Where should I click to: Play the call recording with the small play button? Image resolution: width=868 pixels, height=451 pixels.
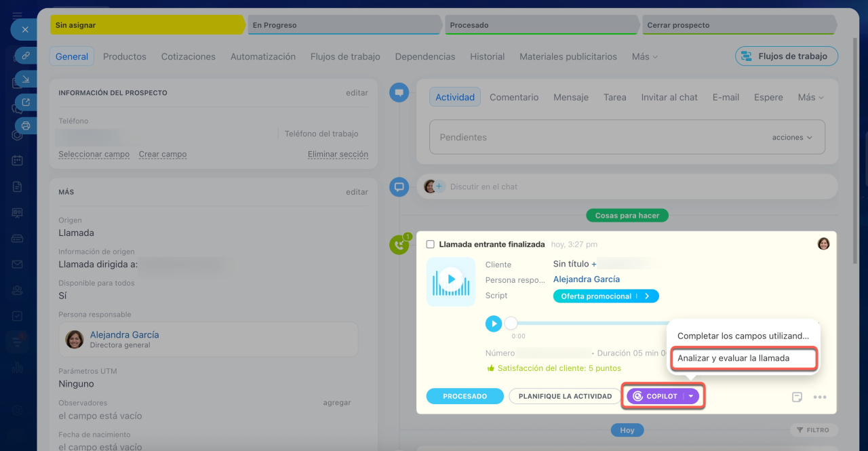click(x=494, y=324)
